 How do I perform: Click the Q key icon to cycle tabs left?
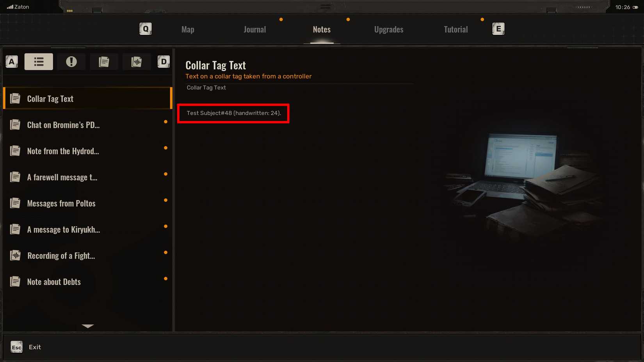tap(145, 28)
